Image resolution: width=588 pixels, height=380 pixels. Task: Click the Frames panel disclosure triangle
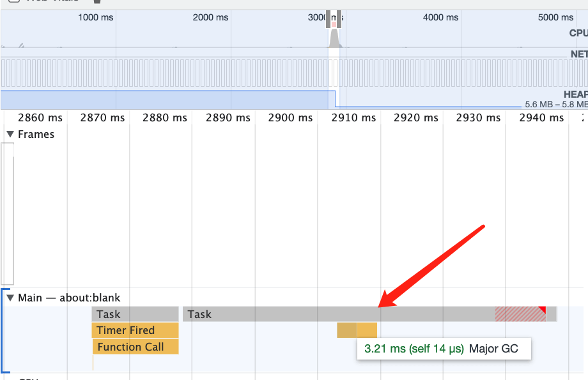click(x=10, y=134)
